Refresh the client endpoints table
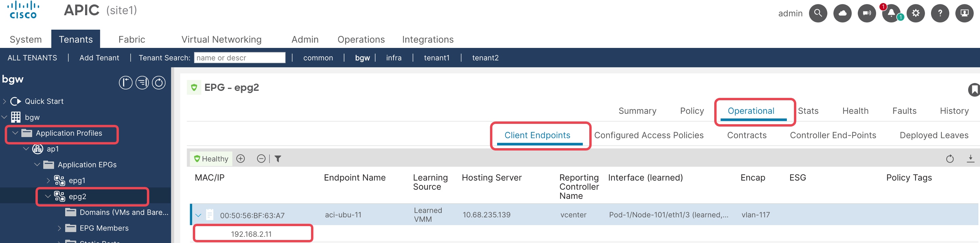 (x=950, y=159)
